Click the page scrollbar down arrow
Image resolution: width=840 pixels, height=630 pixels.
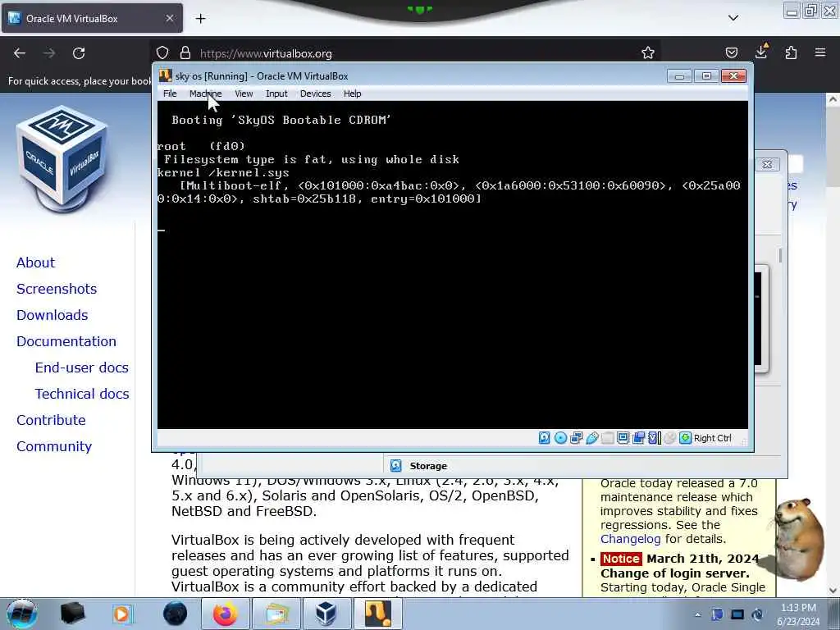tap(833, 591)
